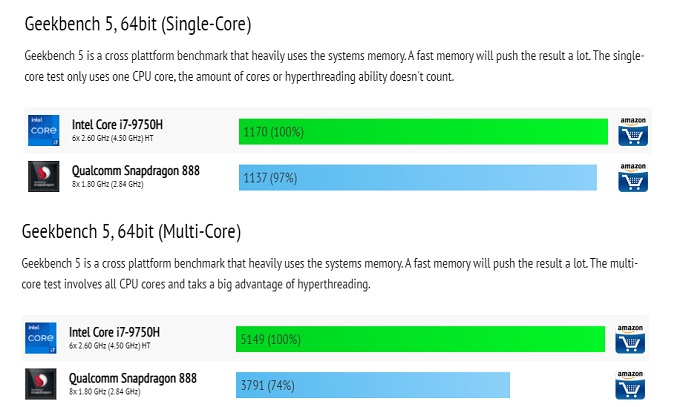Click the Intel Core logo in the Single-Core section
Image resolution: width=680 pixels, height=407 pixels.
(44, 131)
